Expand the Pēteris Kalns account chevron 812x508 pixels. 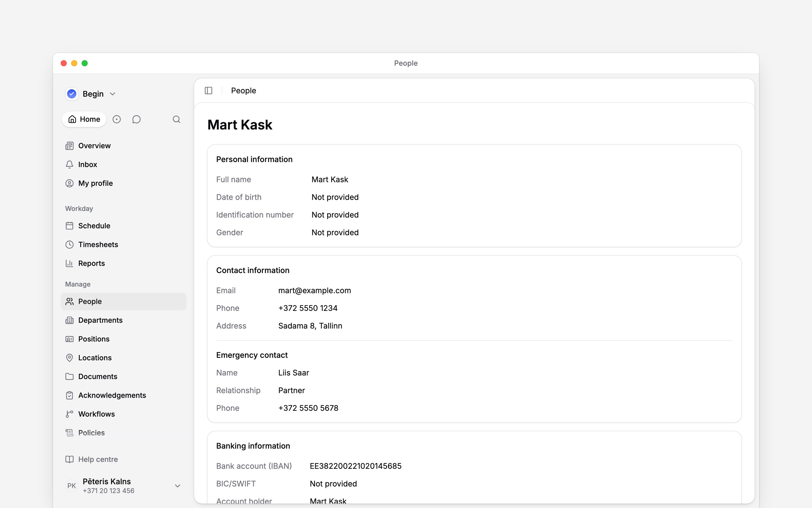(x=178, y=486)
